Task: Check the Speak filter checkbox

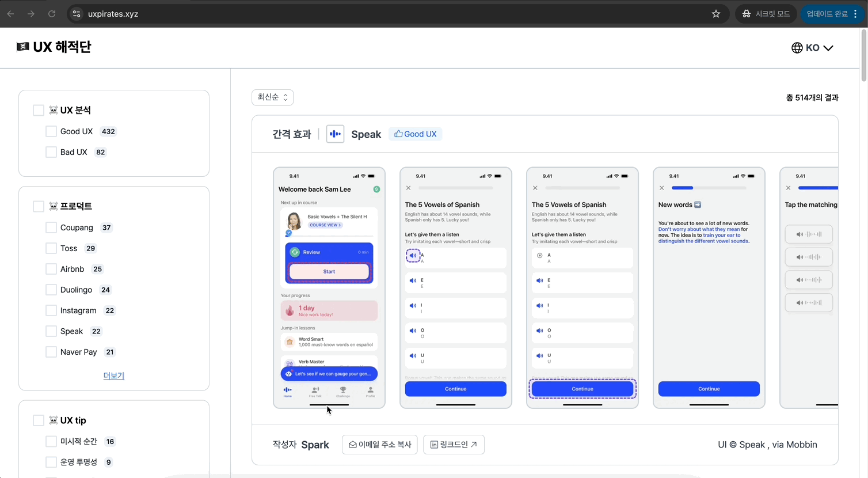Action: tap(51, 331)
